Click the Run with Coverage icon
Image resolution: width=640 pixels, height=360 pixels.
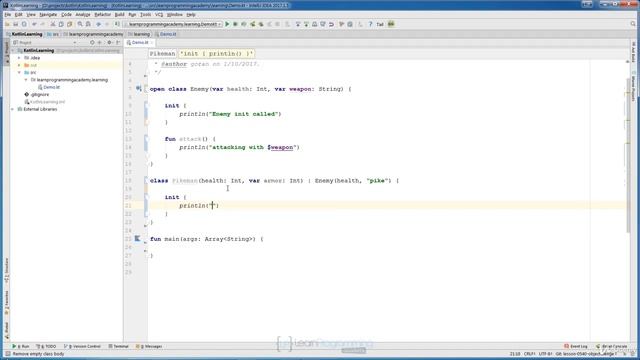[244, 24]
